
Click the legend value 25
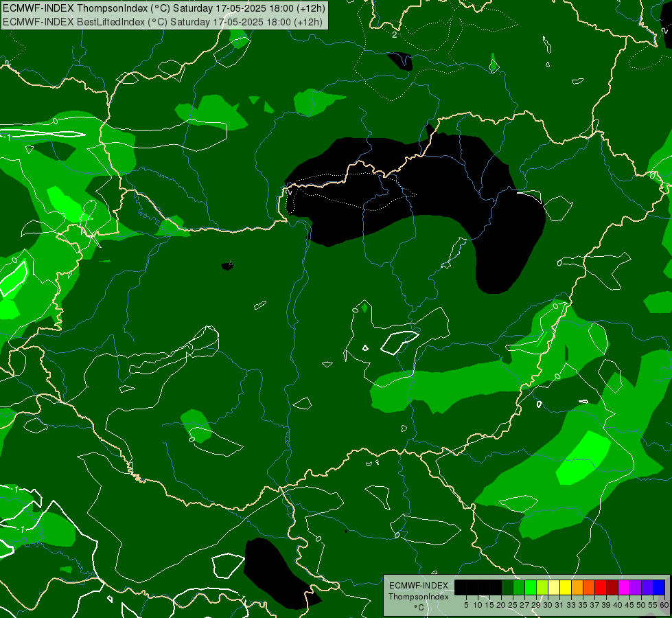[x=513, y=605]
